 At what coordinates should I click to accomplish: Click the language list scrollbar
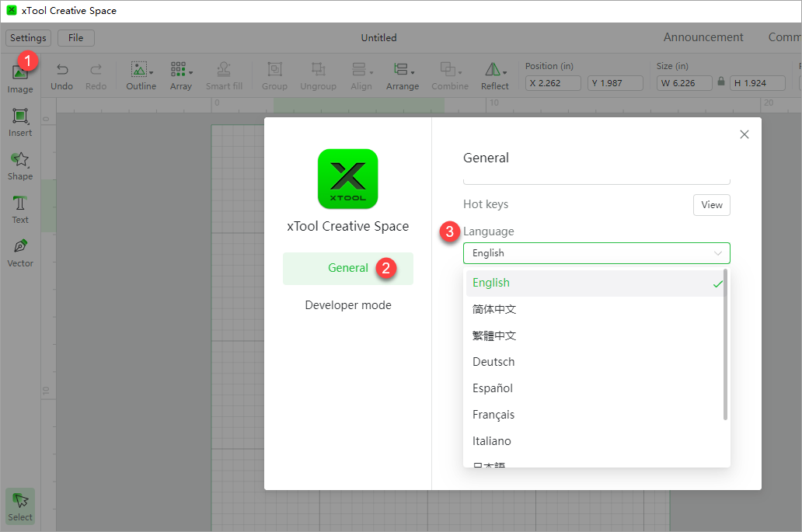[x=726, y=346]
